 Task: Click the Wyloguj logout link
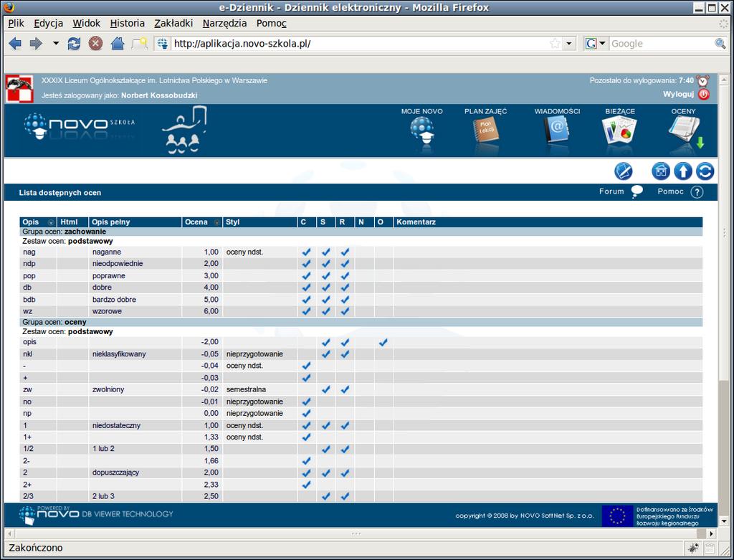678,94
